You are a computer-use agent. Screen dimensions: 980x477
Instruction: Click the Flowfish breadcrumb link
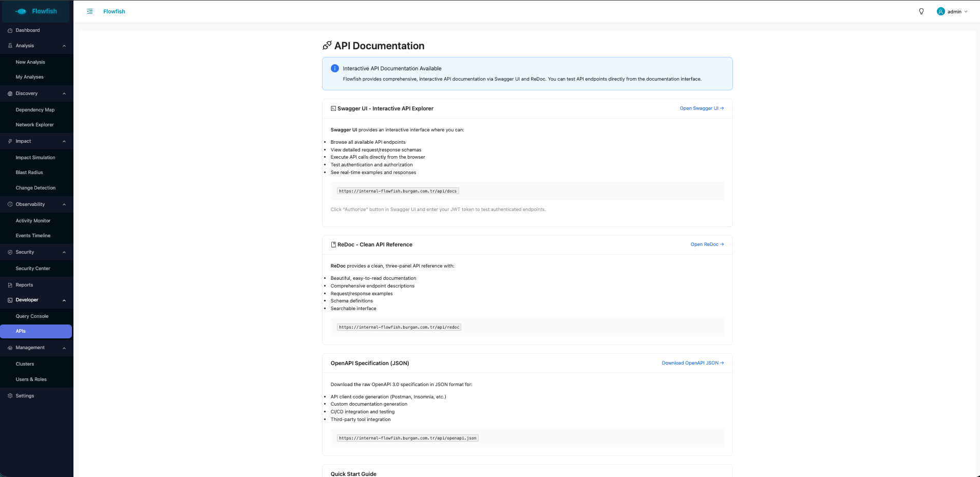[x=114, y=11]
